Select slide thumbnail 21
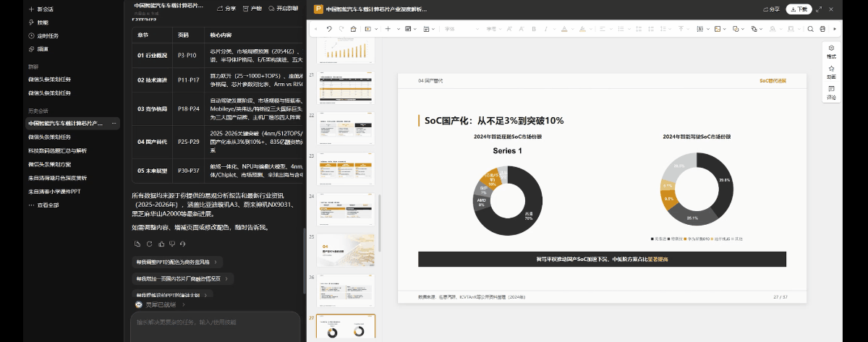Image resolution: width=868 pixels, height=342 pixels. (344, 87)
